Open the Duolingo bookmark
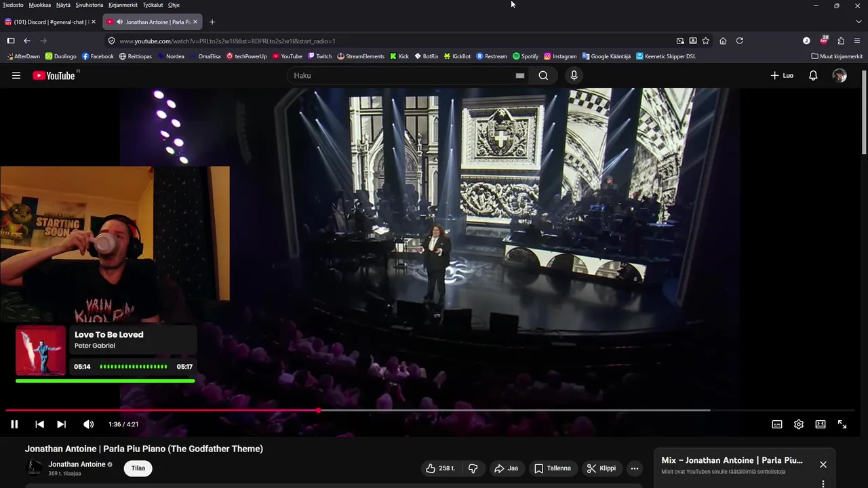The image size is (868, 488). [61, 56]
